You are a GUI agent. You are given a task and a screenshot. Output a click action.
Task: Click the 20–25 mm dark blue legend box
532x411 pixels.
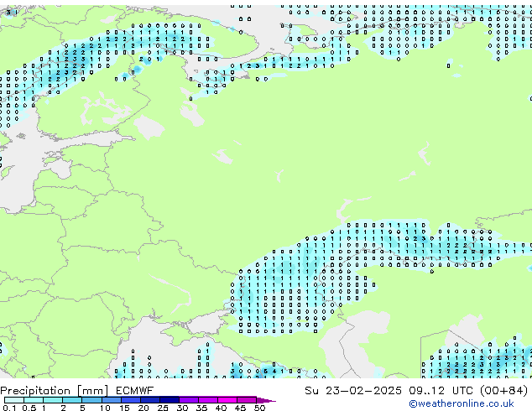point(150,400)
